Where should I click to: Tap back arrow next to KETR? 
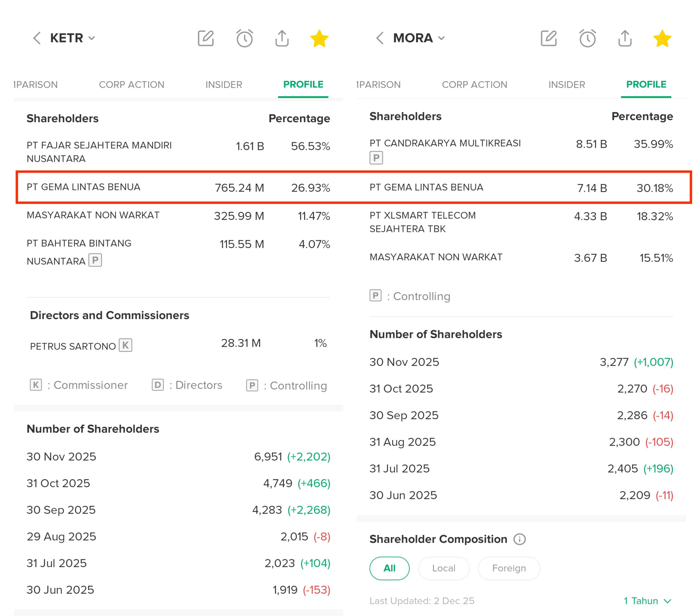(x=37, y=38)
